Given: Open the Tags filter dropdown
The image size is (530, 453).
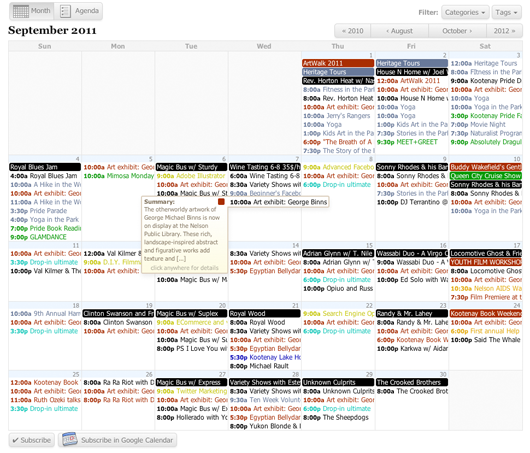Looking at the screenshot, I should tap(506, 13).
